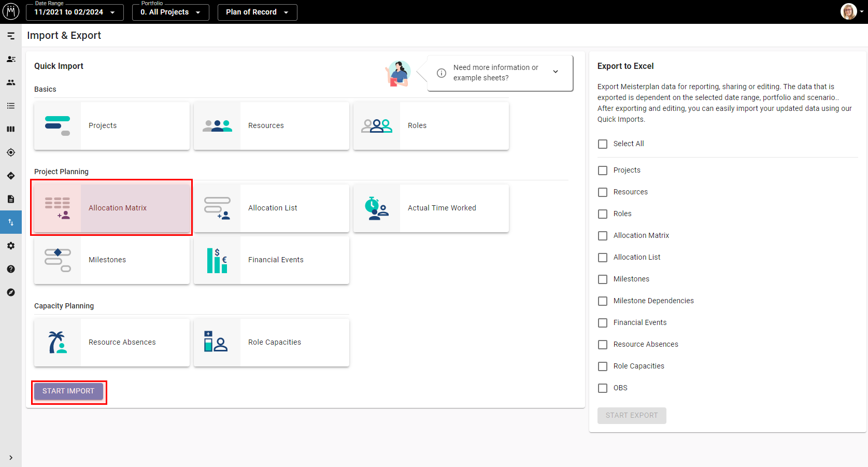Image resolution: width=868 pixels, height=467 pixels.
Task: Select the Import & Export sidebar icon
Action: click(11, 222)
